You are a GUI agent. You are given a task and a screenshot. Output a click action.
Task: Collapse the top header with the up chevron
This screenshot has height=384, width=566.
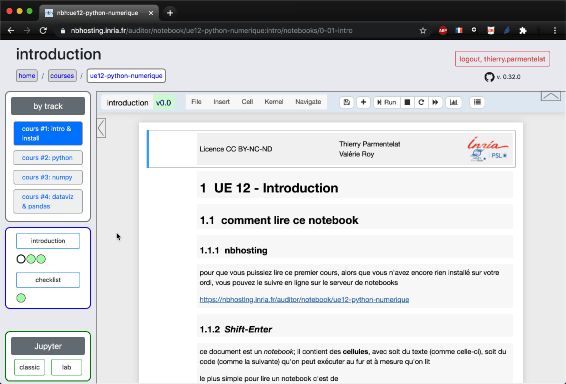[x=550, y=96]
